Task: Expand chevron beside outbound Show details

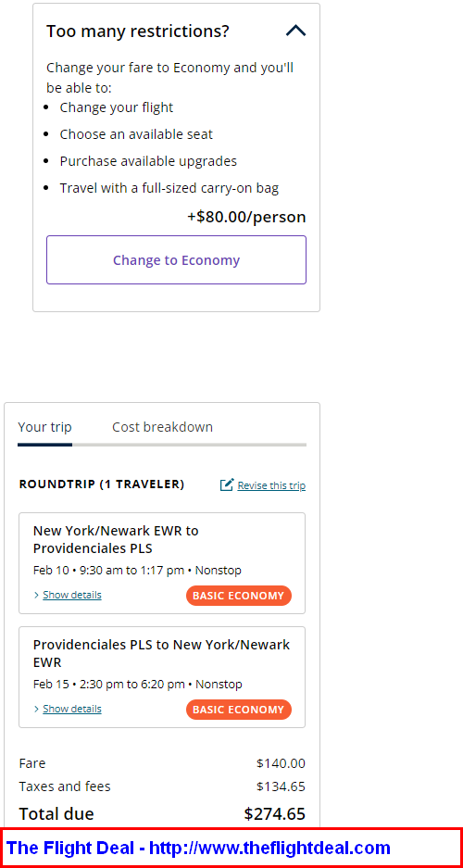Action: (x=36, y=595)
